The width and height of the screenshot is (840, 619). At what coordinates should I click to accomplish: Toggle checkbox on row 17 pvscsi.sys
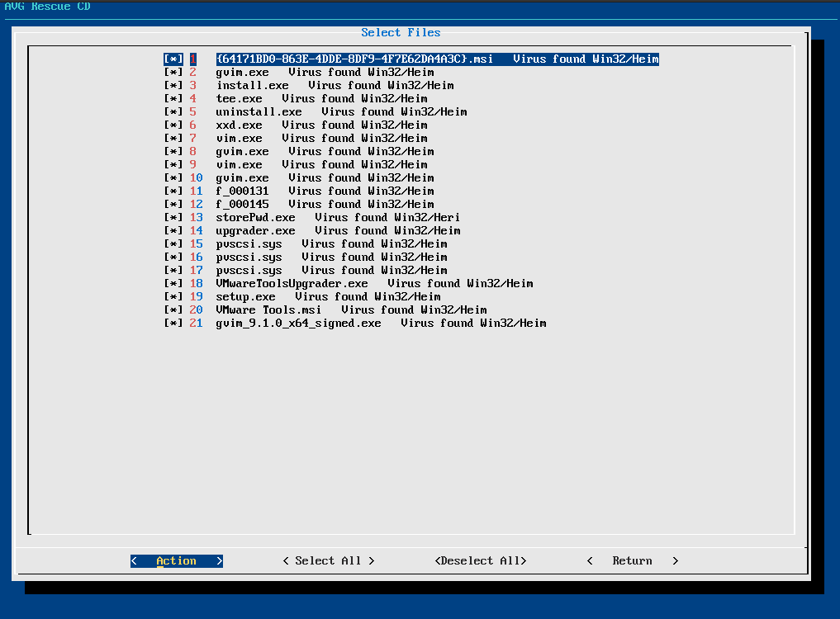click(173, 271)
